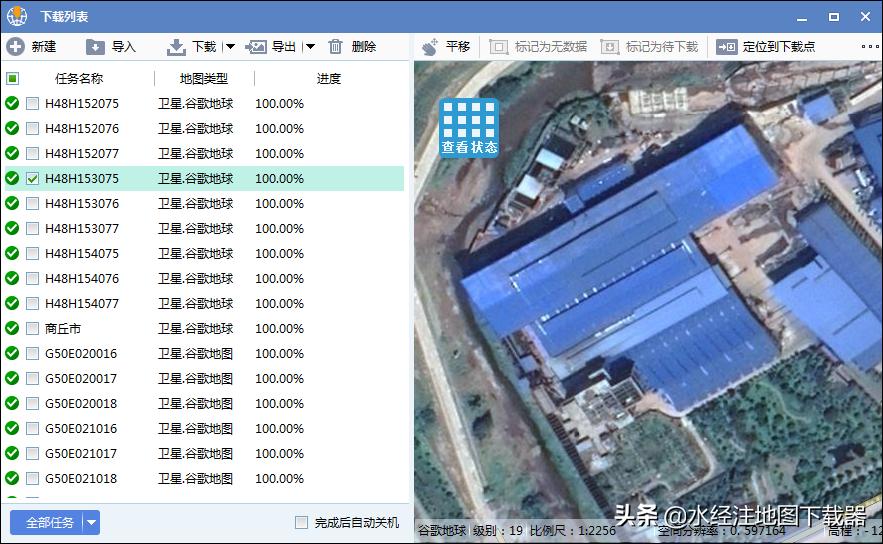This screenshot has width=883, height=544.
Task: Open the toolbar overflow dots menu
Action: coord(870,47)
